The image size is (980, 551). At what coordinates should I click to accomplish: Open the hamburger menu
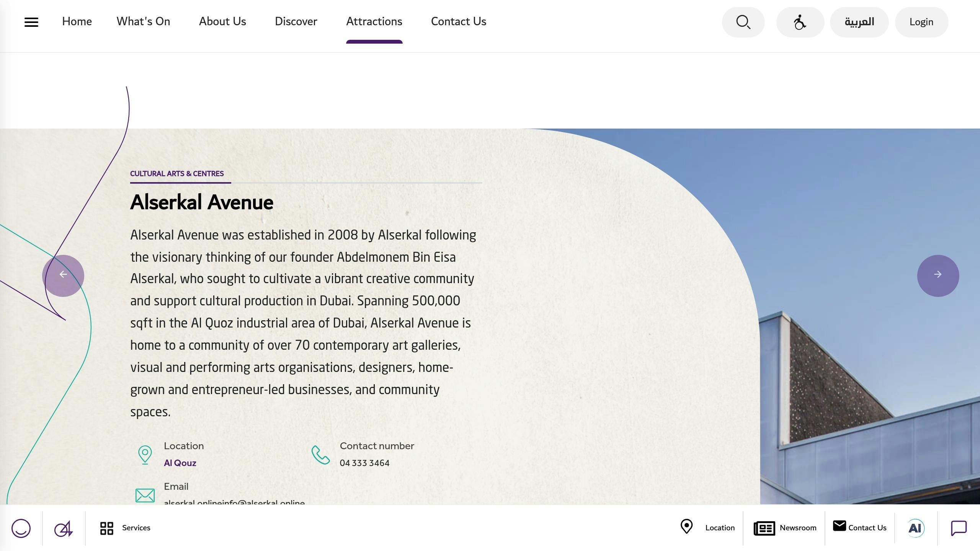pyautogui.click(x=31, y=22)
